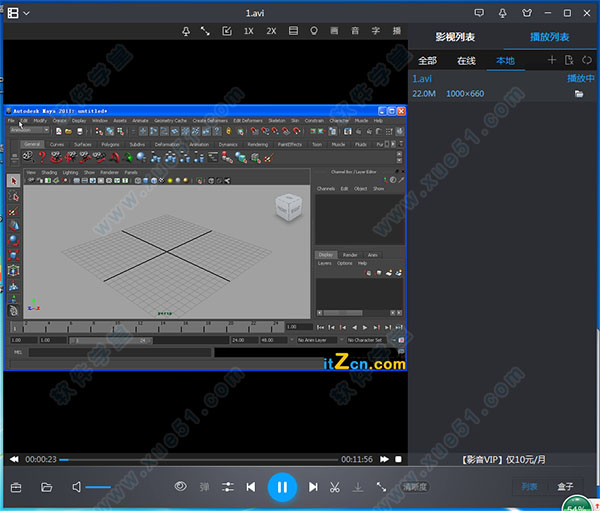The height and width of the screenshot is (511, 600).
Task: Click the green 54% floating ball
Action: pyautogui.click(x=578, y=503)
